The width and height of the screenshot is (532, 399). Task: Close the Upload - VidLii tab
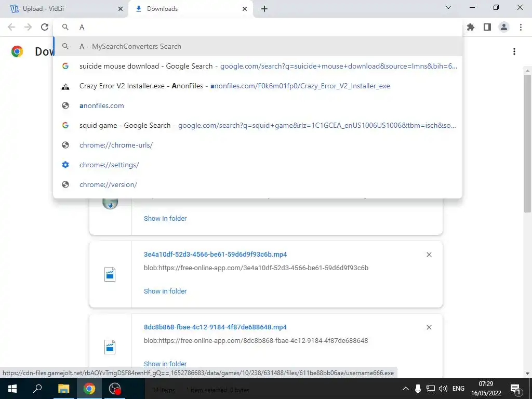click(120, 9)
